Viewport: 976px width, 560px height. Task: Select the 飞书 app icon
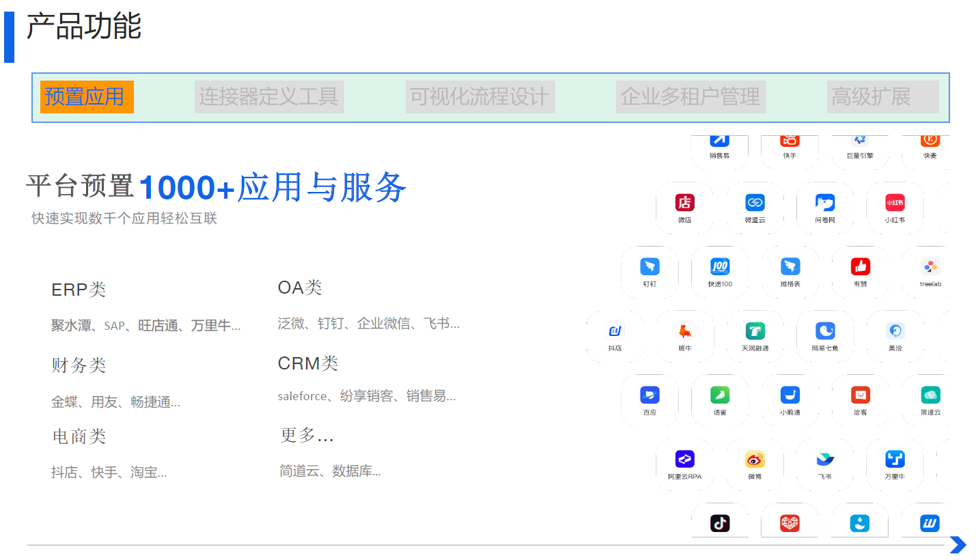tap(825, 459)
